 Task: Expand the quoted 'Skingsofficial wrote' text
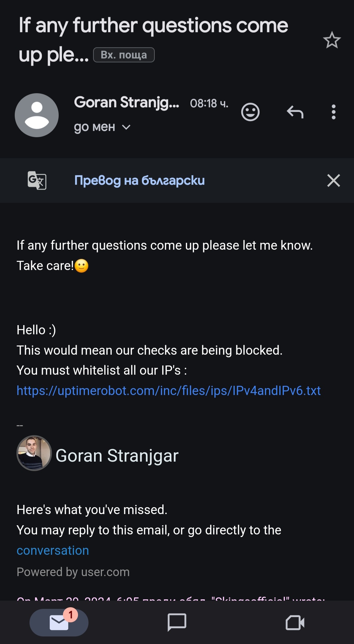[x=170, y=598]
